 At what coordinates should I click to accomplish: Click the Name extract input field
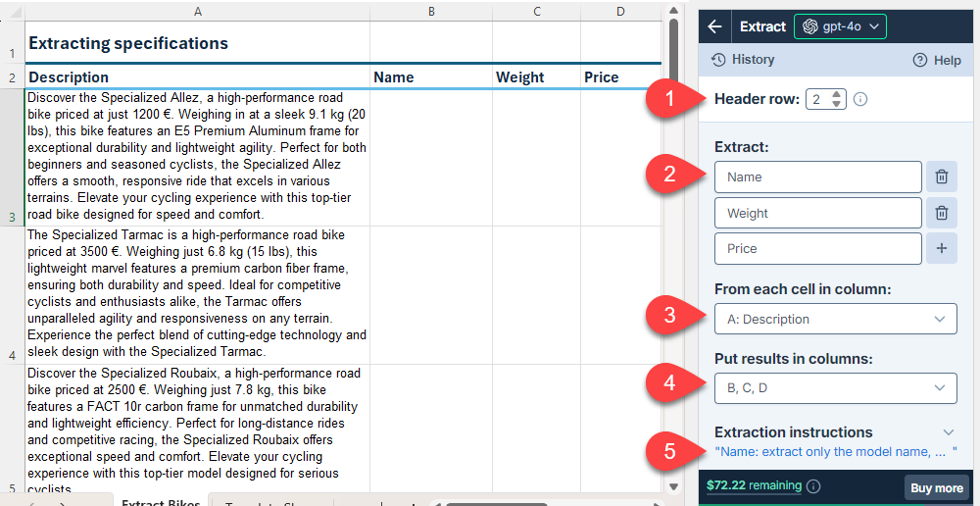817,177
